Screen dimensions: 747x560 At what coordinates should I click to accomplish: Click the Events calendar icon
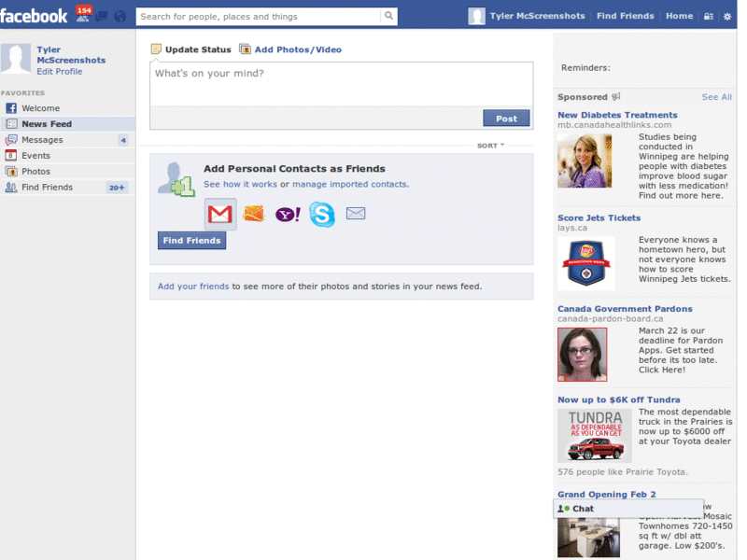tap(10, 155)
